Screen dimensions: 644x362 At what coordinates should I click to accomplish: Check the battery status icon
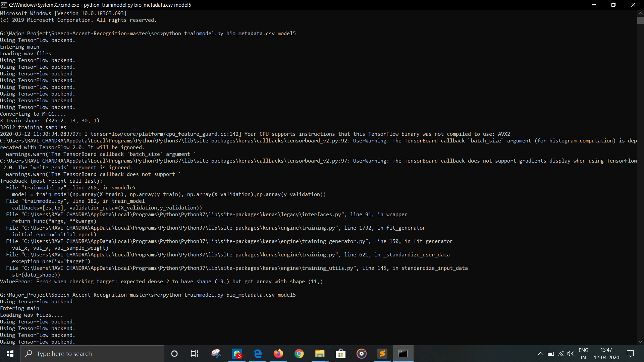tap(551, 354)
